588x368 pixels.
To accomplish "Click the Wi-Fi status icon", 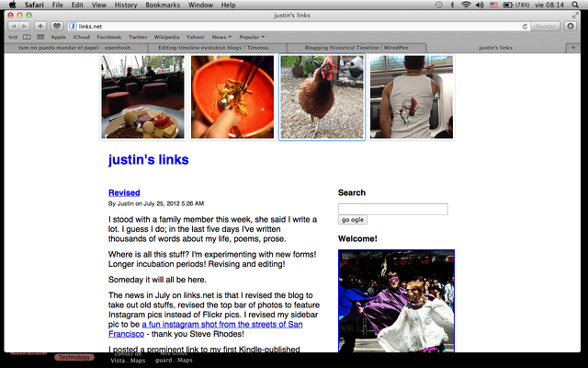I will click(x=466, y=5).
